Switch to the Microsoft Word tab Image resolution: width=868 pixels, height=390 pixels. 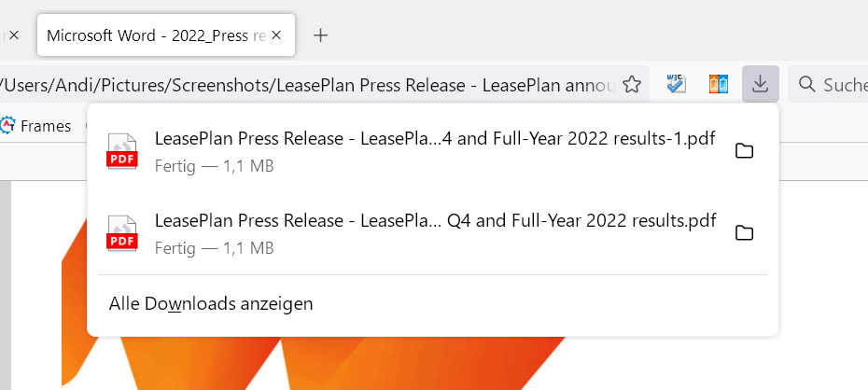pos(154,35)
